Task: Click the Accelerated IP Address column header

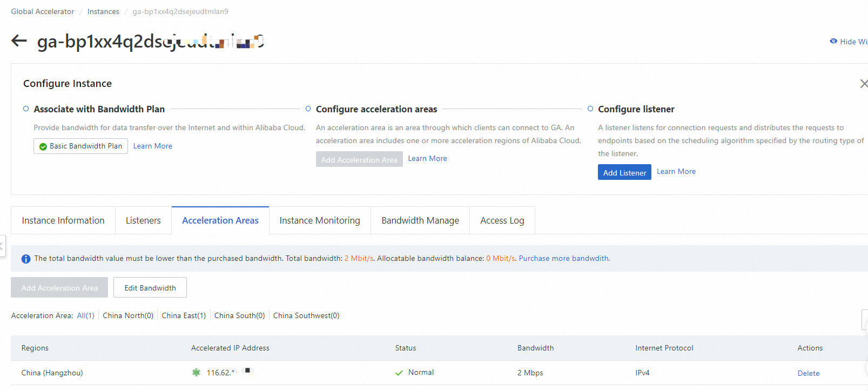Action: (x=230, y=348)
